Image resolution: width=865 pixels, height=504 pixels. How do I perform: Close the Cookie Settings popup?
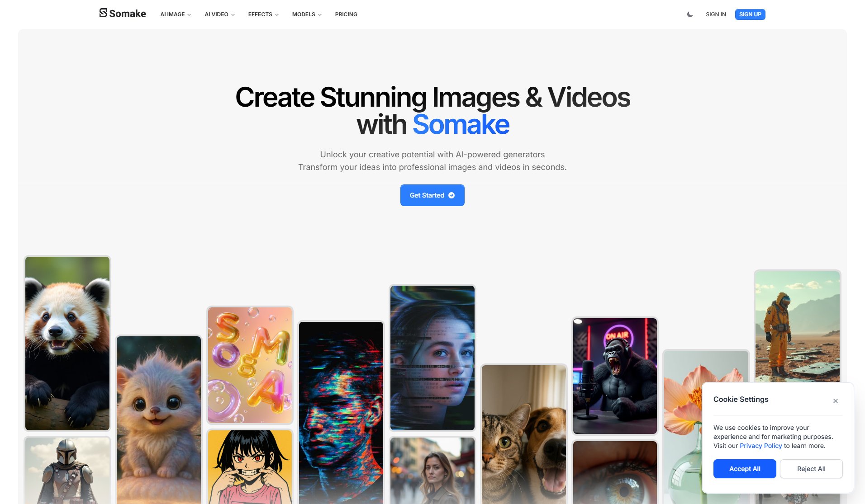point(836,401)
